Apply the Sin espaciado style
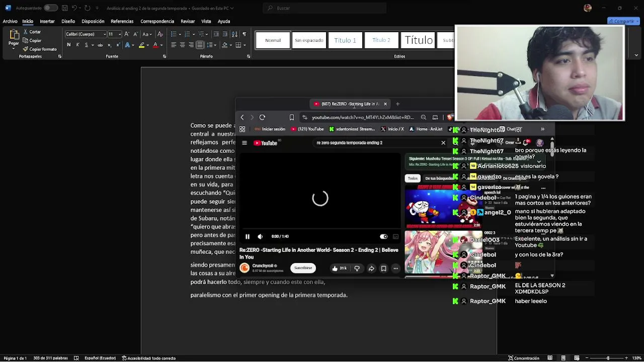Image resolution: width=644 pixels, height=362 pixels. (x=309, y=40)
